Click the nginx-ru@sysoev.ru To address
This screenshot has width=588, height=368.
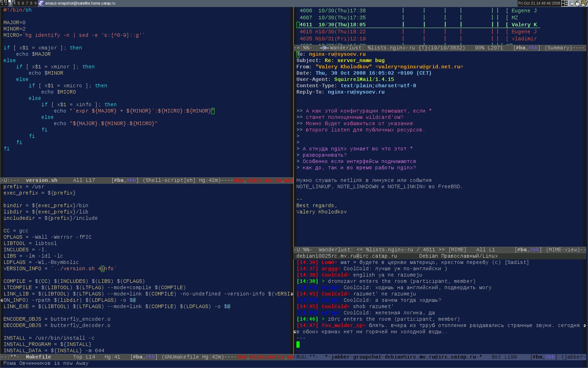[337, 54]
